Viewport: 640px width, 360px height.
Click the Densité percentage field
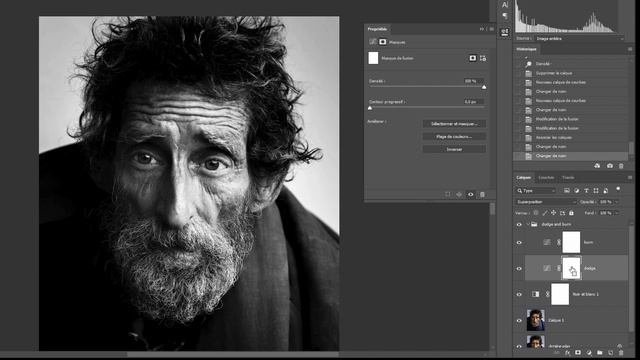coord(473,81)
